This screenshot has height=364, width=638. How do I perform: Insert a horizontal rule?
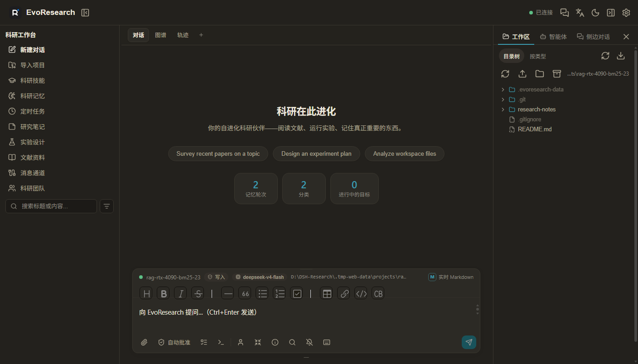228,293
